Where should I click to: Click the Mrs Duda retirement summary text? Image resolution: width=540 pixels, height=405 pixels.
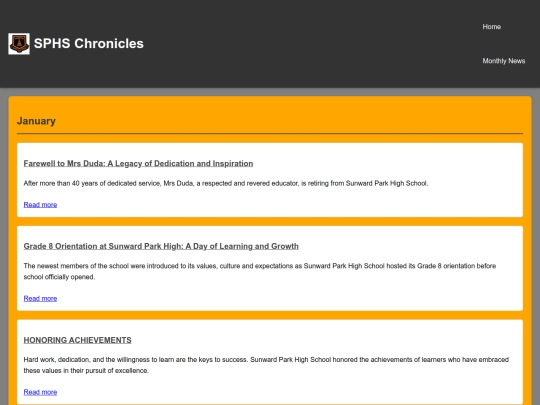click(226, 184)
